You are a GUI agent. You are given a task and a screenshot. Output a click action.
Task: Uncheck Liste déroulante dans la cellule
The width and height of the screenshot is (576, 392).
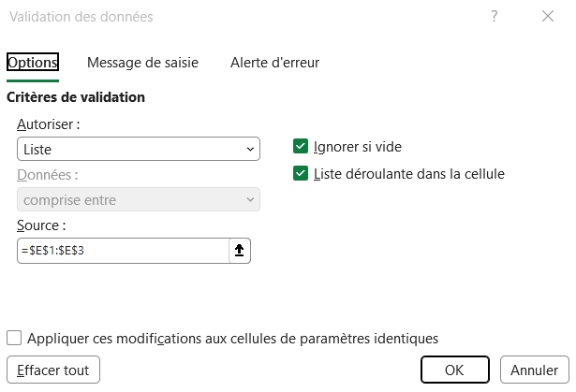pyautogui.click(x=301, y=173)
